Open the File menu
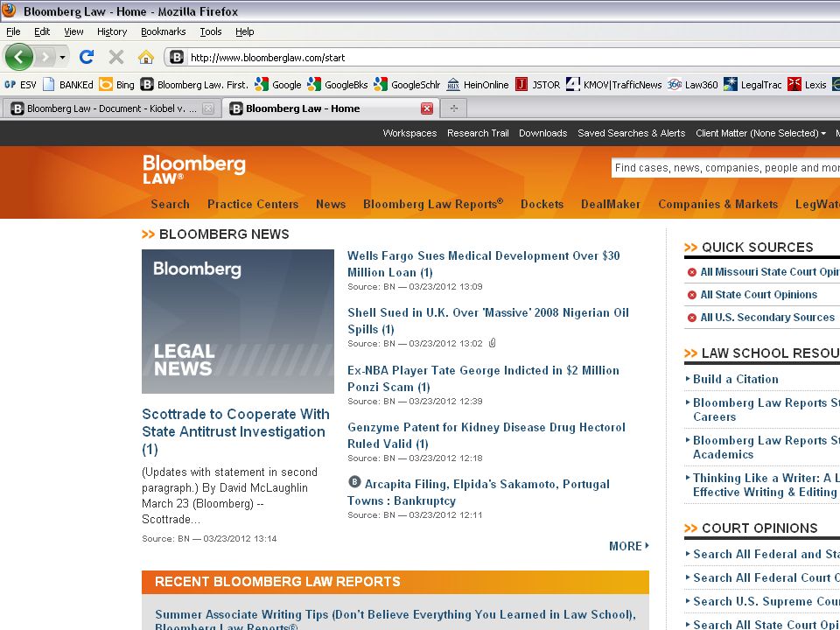840x630 pixels. click(13, 31)
